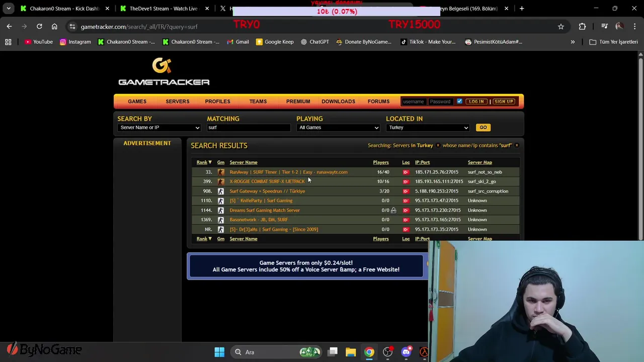Click the lock icon on Dreams Surf row

[x=393, y=210]
